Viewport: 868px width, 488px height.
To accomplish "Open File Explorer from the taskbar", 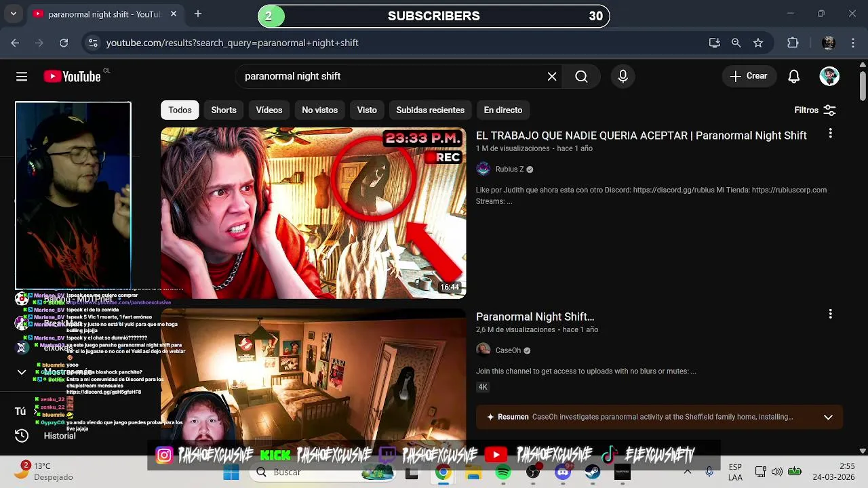I will [473, 472].
